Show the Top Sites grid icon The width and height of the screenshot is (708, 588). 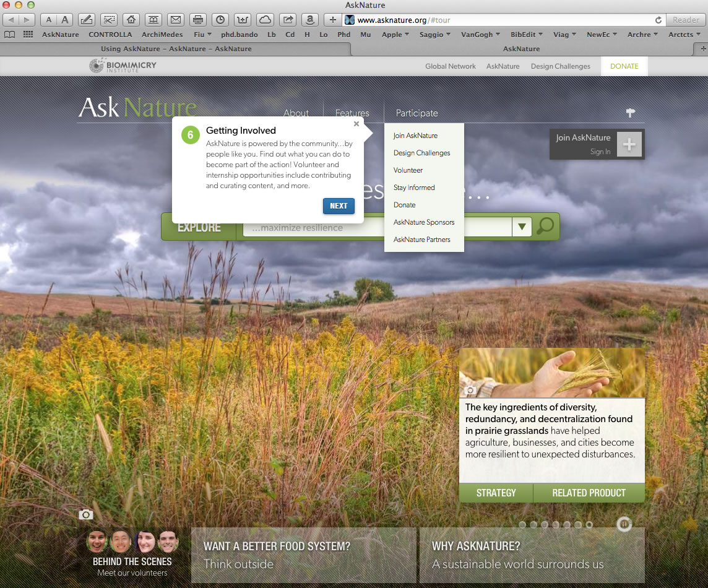tap(28, 35)
